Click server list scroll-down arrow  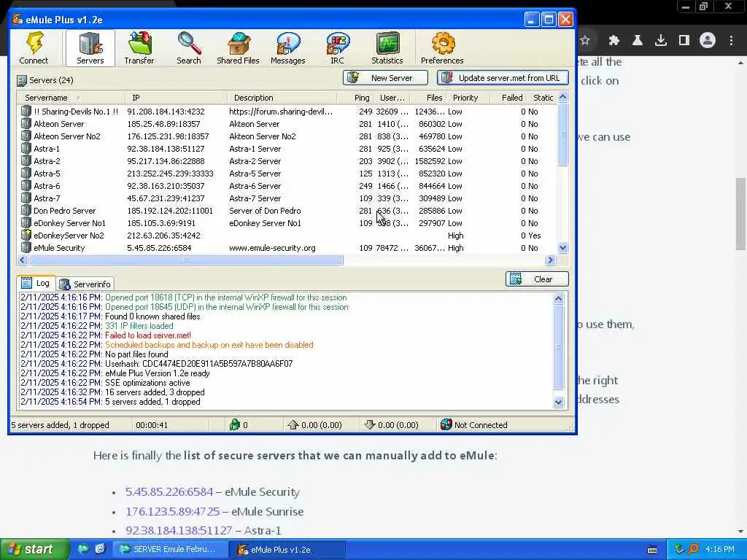562,248
